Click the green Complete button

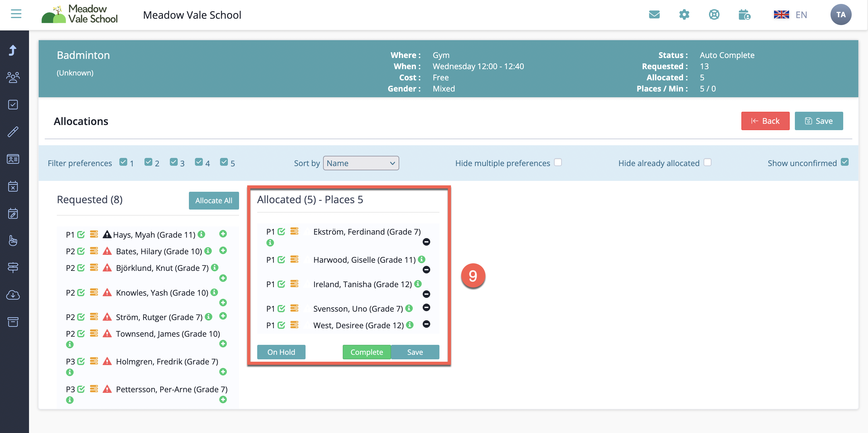tap(367, 352)
